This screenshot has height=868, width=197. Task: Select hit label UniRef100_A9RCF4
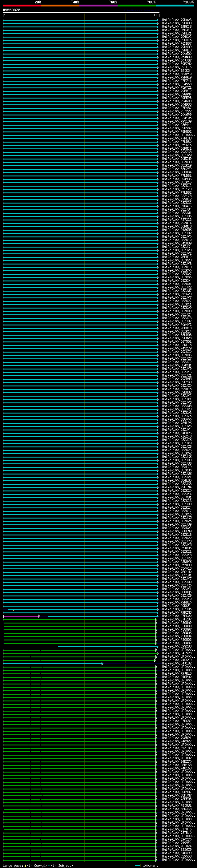pos(177,606)
